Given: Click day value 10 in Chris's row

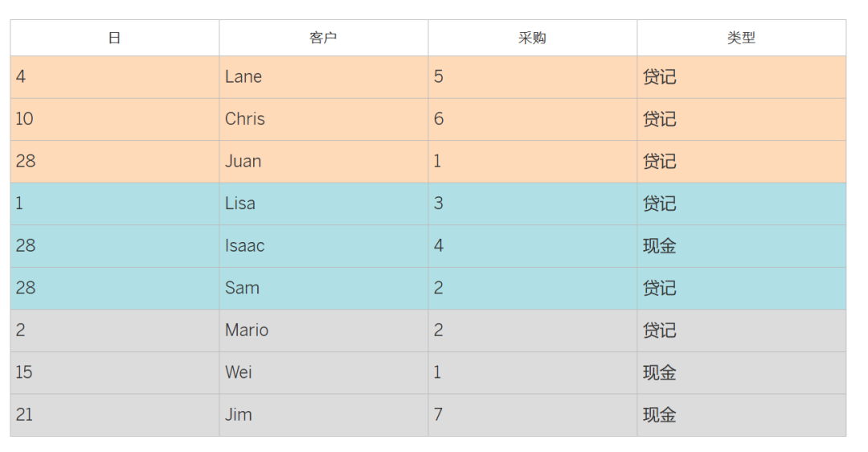Looking at the screenshot, I should point(24,119).
